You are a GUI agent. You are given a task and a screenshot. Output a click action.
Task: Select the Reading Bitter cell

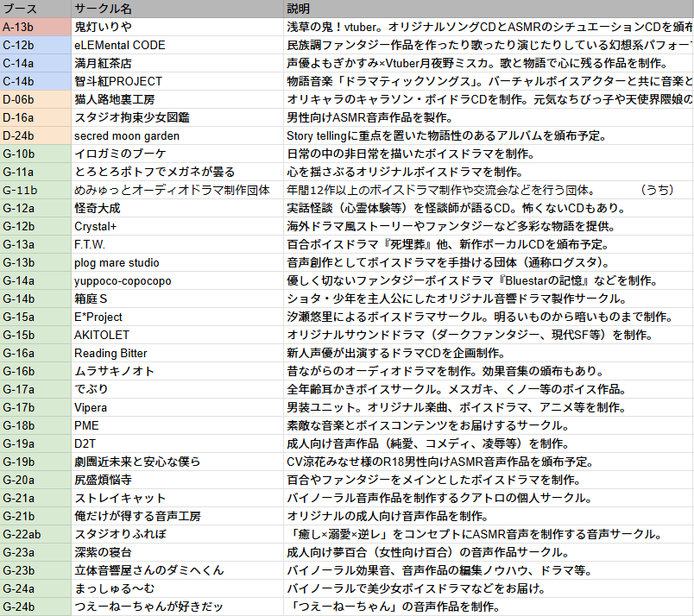point(178,354)
